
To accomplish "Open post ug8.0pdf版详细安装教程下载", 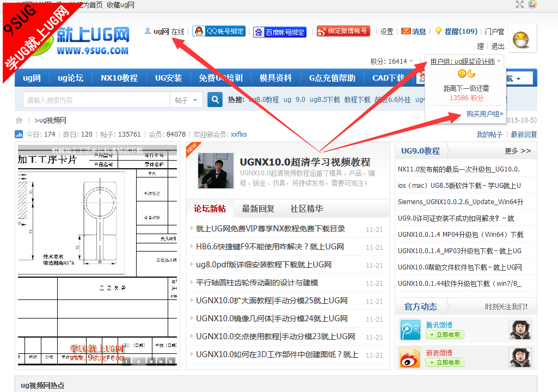I will point(263,265).
